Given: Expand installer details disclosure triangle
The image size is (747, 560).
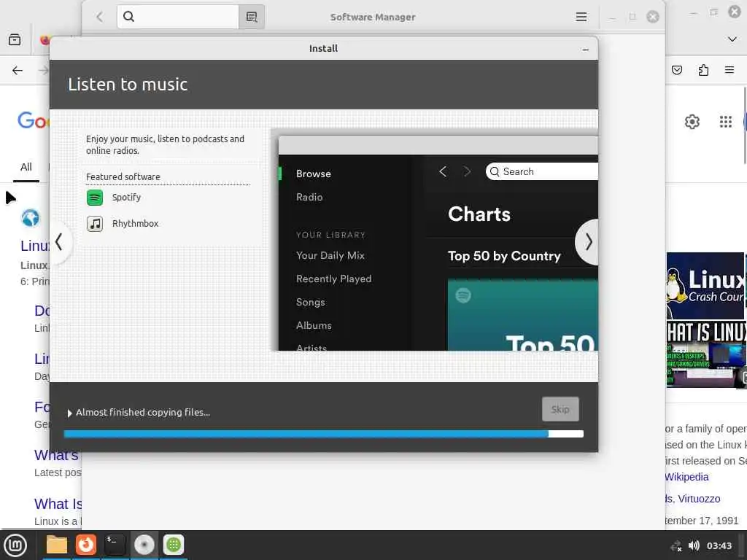Looking at the screenshot, I should pyautogui.click(x=69, y=413).
